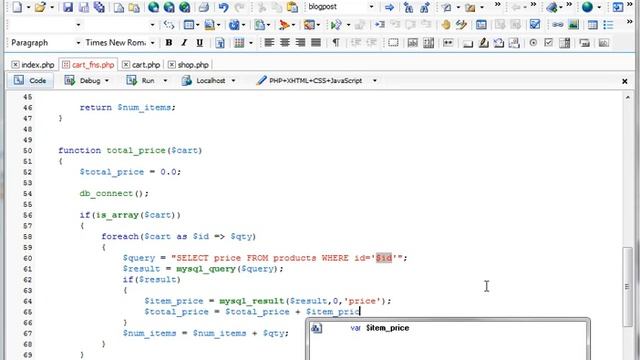
Task: Switch to the index.php tab
Action: 38,65
